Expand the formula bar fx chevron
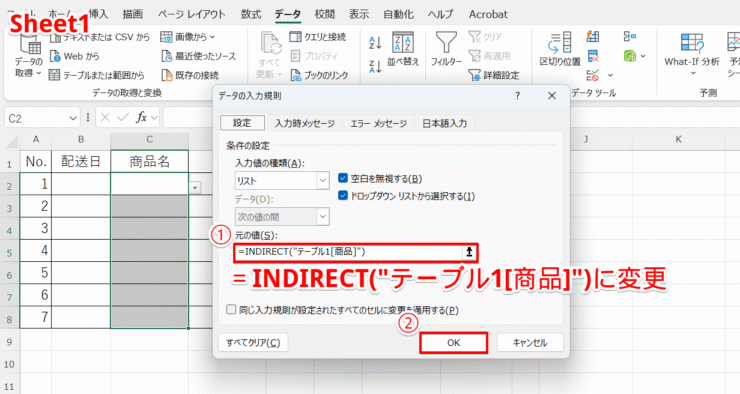Image resolution: width=740 pixels, height=394 pixels. pos(154,117)
